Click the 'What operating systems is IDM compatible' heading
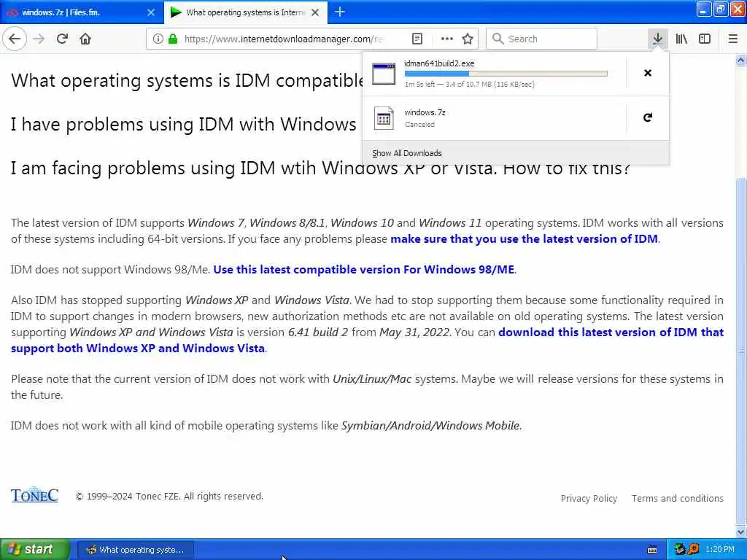The image size is (747, 560). [187, 81]
